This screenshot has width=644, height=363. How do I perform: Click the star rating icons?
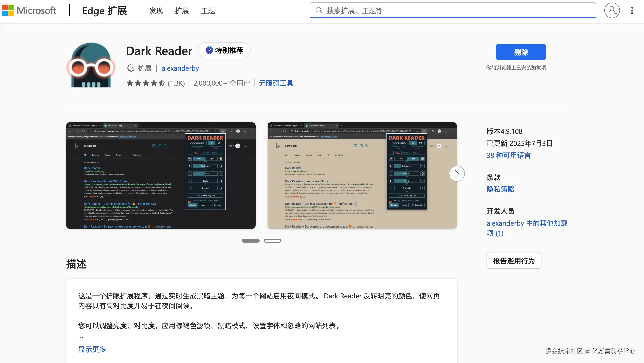(146, 83)
